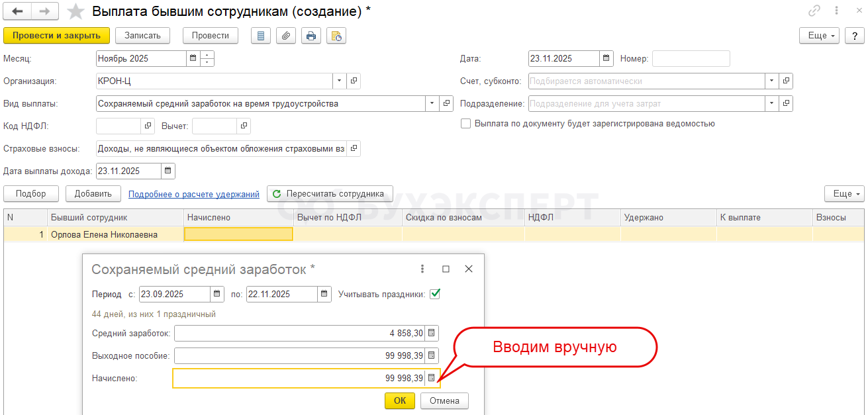
Task: Save document with Записать button
Action: point(142,36)
